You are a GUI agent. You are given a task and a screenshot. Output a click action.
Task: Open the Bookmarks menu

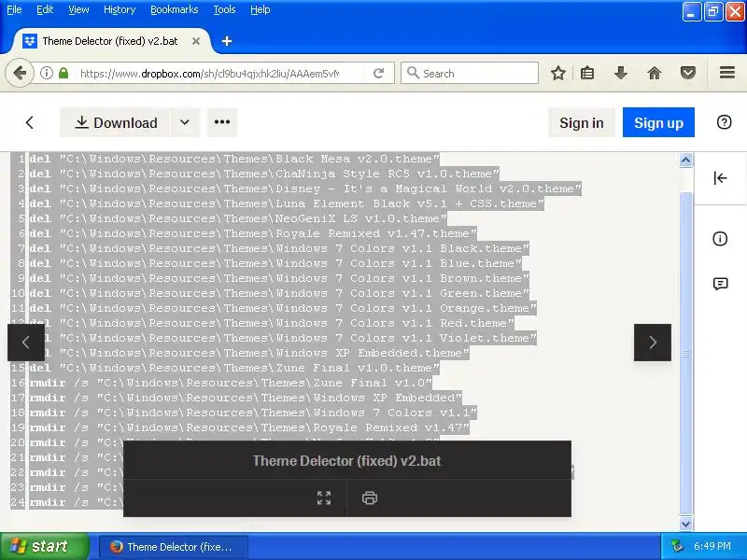pyautogui.click(x=175, y=9)
